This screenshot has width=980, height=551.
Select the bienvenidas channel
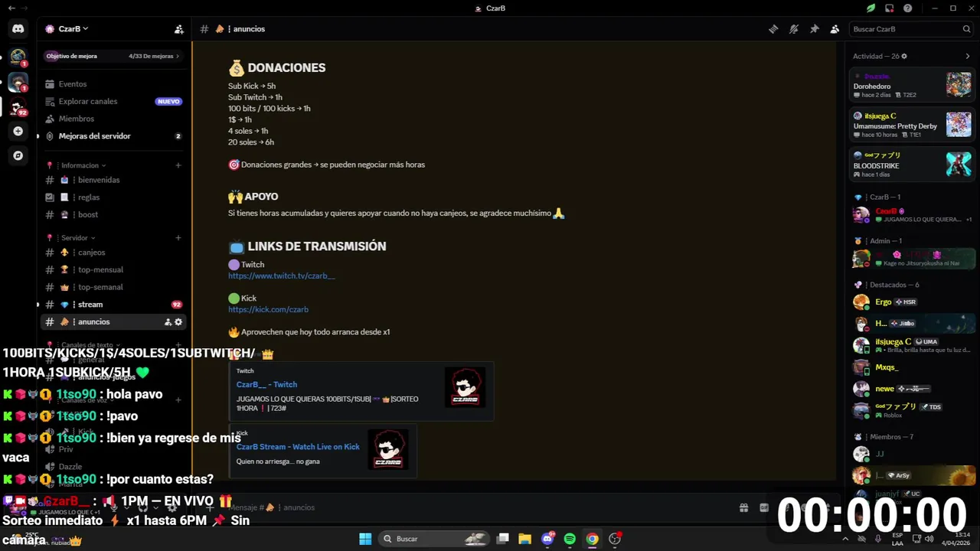(113, 180)
